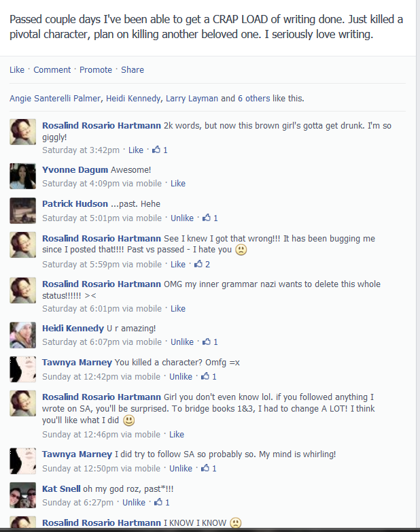Click Share under the status post

(x=133, y=69)
